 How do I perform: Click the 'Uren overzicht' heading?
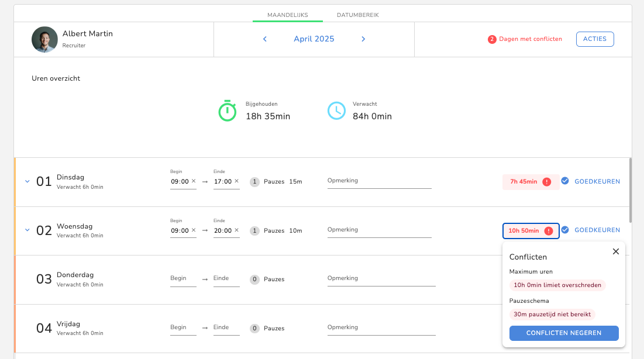(x=56, y=78)
